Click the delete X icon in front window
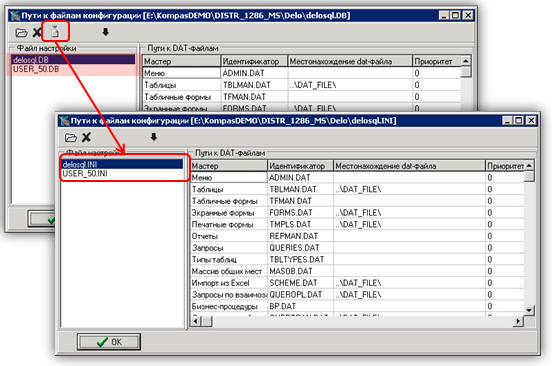This screenshot has width=552, height=366. [x=86, y=137]
